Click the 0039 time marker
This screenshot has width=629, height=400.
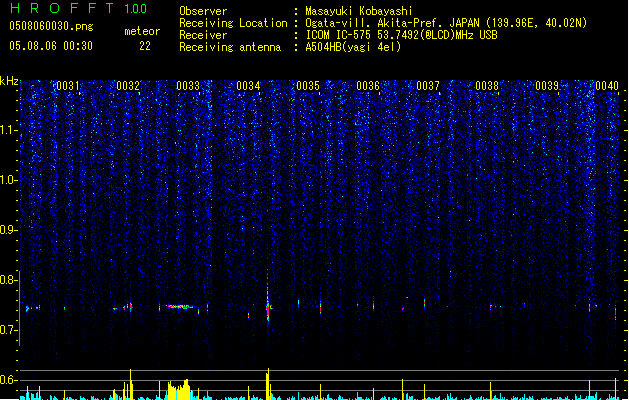pyautogui.click(x=547, y=86)
